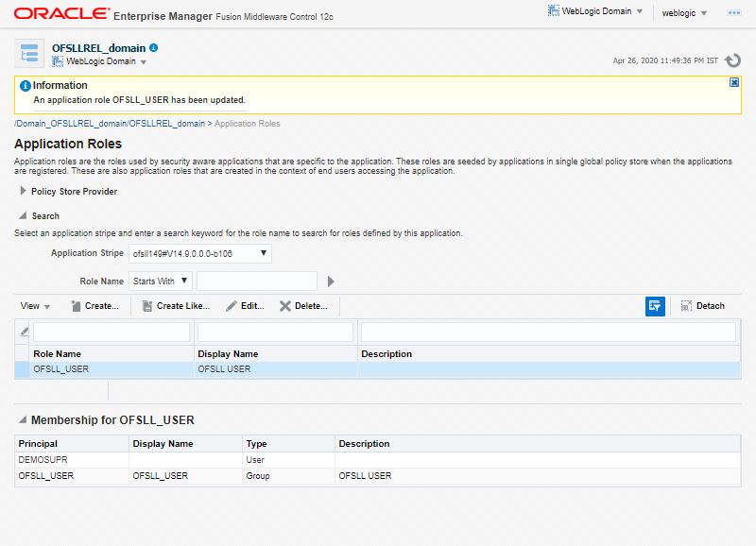Click the Application Roles breadcrumb text

coord(247,124)
